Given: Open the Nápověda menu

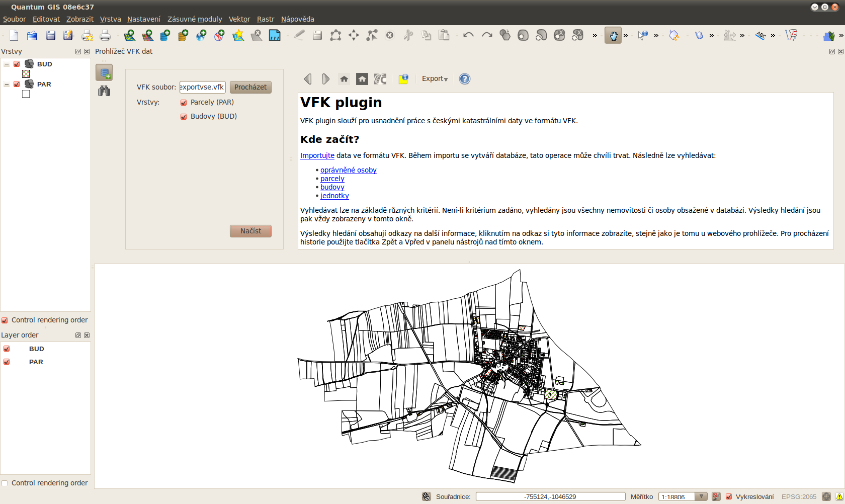Looking at the screenshot, I should 298,19.
